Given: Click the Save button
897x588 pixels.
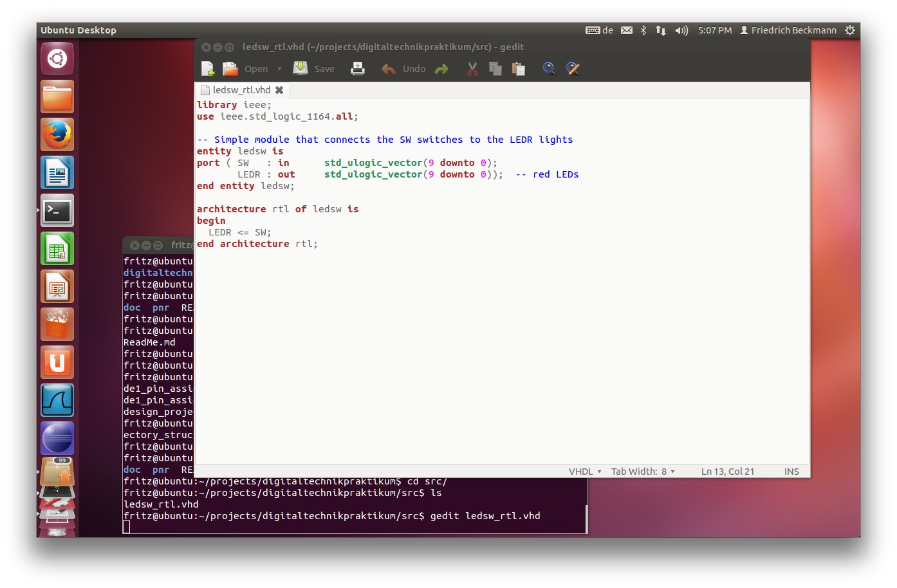Looking at the screenshot, I should coord(314,69).
